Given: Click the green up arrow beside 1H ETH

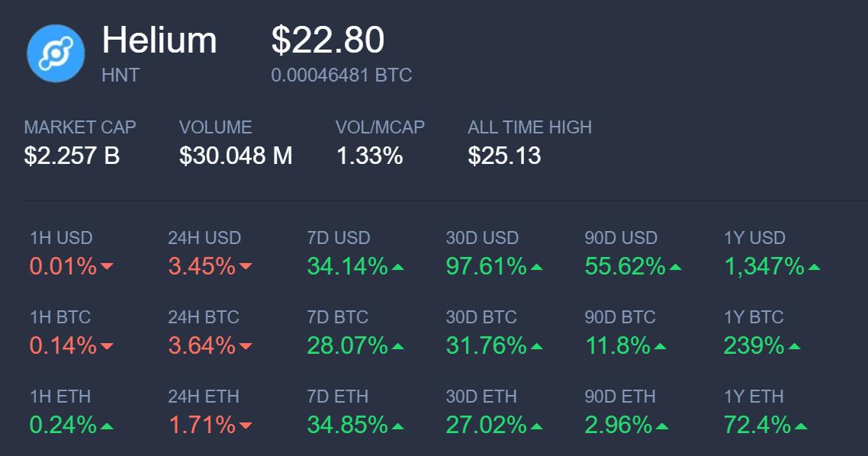Looking at the screenshot, I should [x=106, y=425].
